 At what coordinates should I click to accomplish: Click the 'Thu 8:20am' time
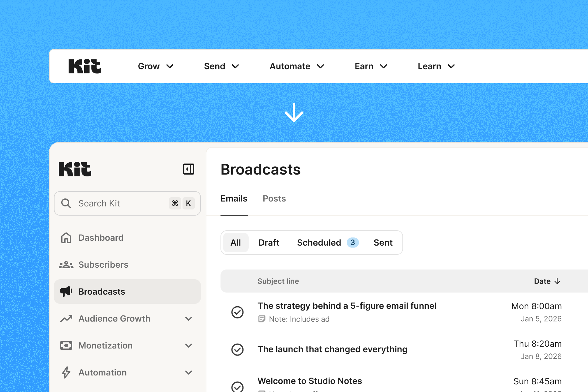tap(538, 344)
